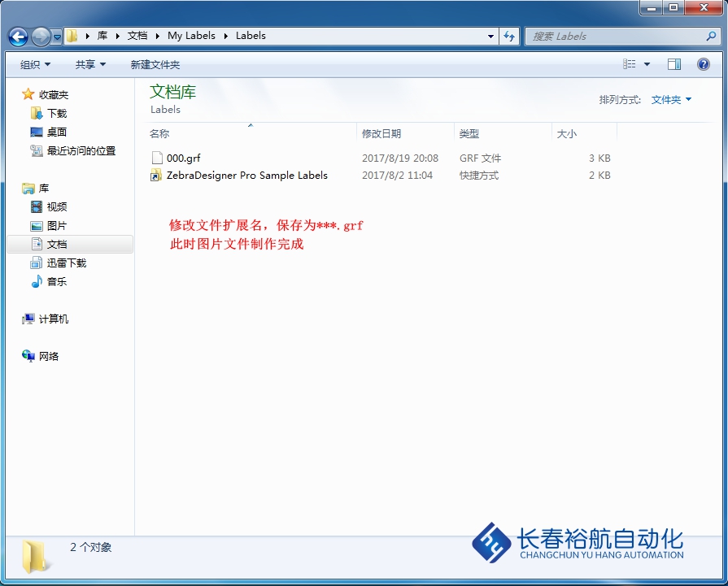The width and height of the screenshot is (728, 586).
Task: Open the 文件夹 arrangement dropdown
Action: click(671, 99)
